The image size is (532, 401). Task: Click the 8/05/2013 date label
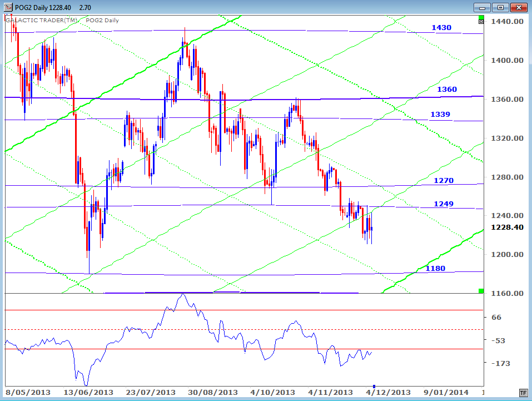coord(28,393)
